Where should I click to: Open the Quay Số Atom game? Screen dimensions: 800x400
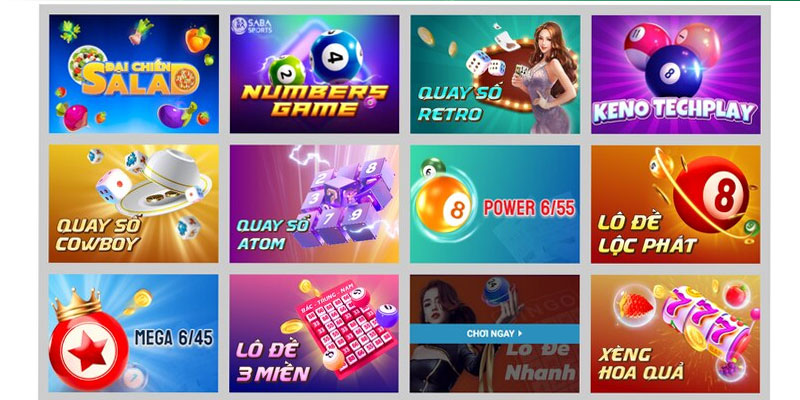point(314,204)
